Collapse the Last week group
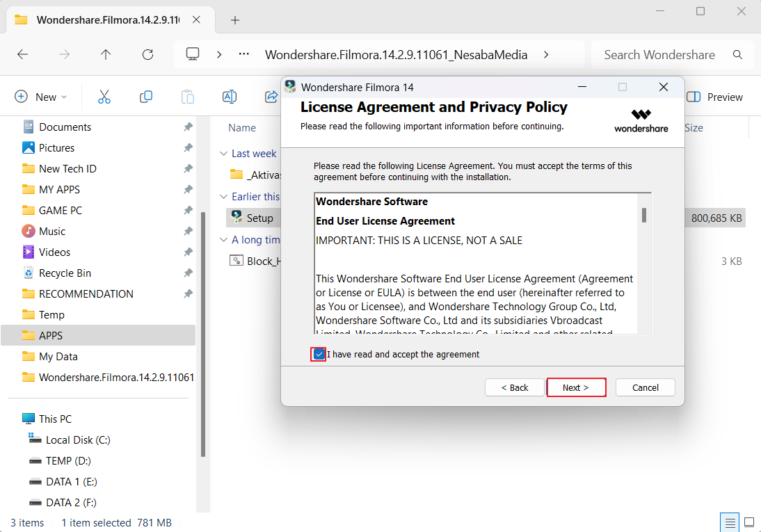The image size is (761, 532). 223,153
